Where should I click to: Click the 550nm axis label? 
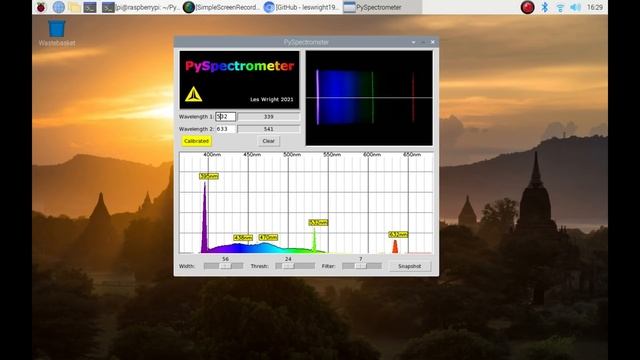coord(332,155)
